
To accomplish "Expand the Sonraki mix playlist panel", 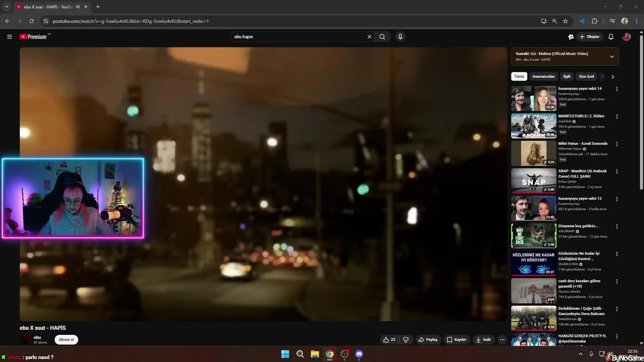I will pyautogui.click(x=612, y=56).
